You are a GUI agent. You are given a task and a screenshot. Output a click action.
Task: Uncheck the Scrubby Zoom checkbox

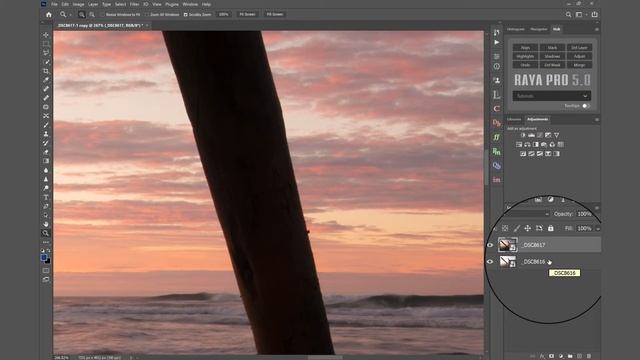coord(186,14)
